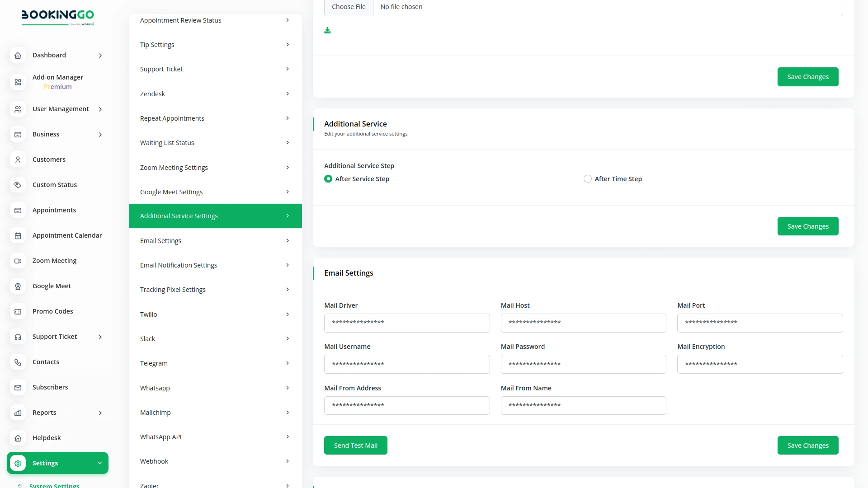Click the green download icon below file chooser

tap(327, 30)
